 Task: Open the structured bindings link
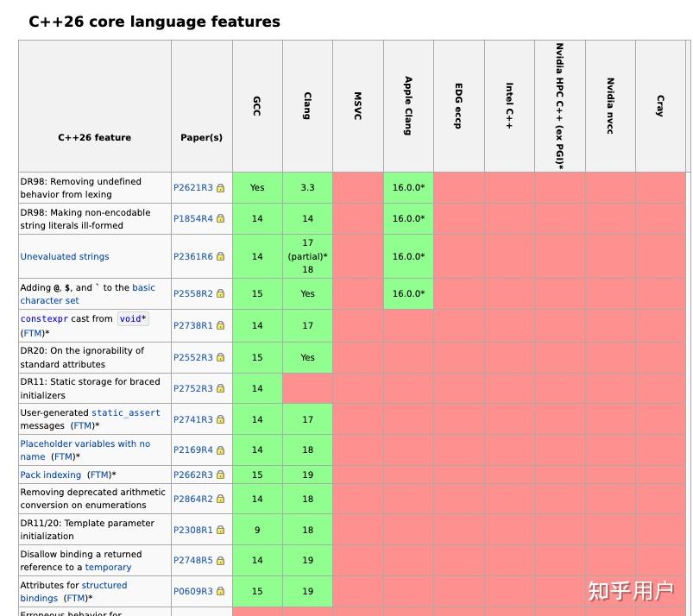point(73,591)
